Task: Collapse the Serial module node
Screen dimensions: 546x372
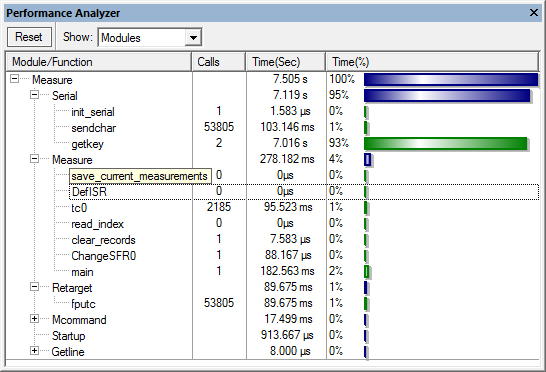Action: point(34,95)
